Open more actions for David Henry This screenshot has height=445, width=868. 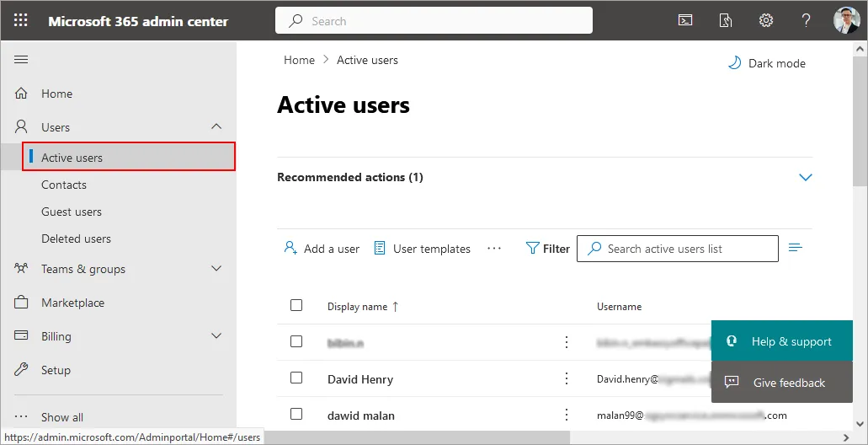coord(567,378)
